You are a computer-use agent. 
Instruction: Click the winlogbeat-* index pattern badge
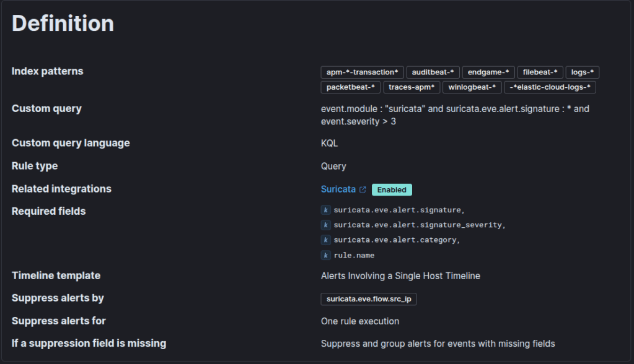point(472,87)
